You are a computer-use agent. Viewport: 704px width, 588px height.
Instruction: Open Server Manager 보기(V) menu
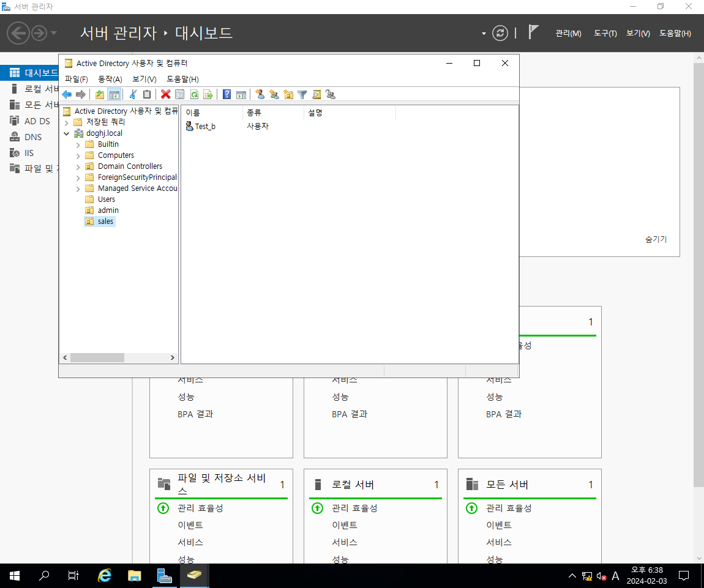638,33
